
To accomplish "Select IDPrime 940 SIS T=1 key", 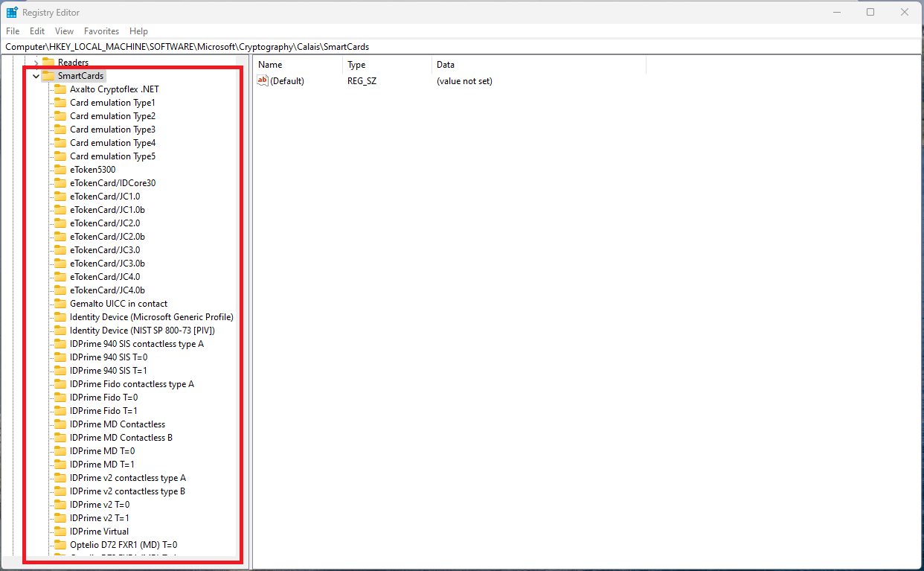I will tap(109, 371).
